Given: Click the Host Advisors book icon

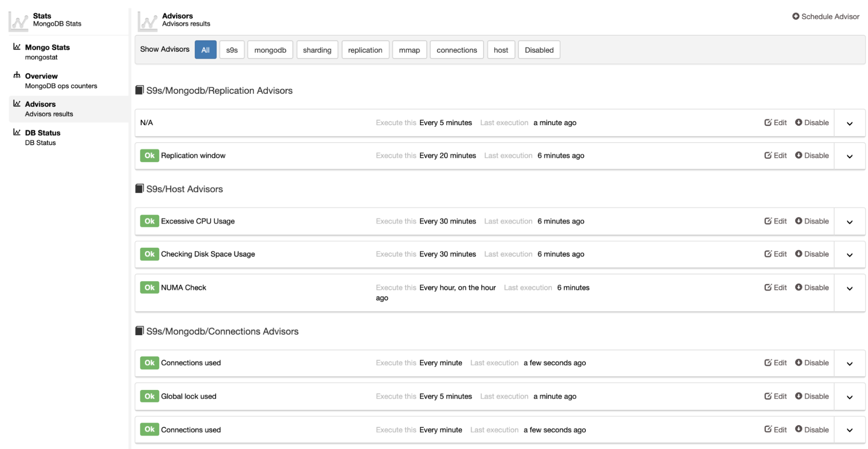Looking at the screenshot, I should pos(139,188).
